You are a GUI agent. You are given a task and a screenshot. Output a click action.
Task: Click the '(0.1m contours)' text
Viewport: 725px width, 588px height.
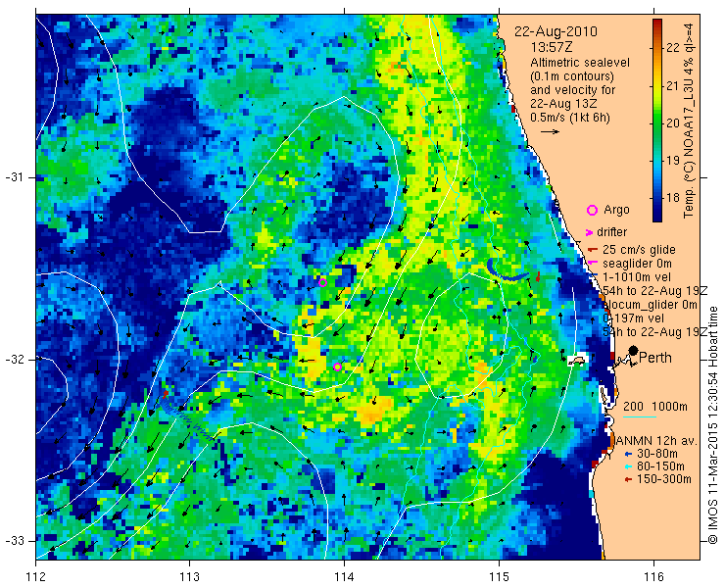(x=572, y=75)
